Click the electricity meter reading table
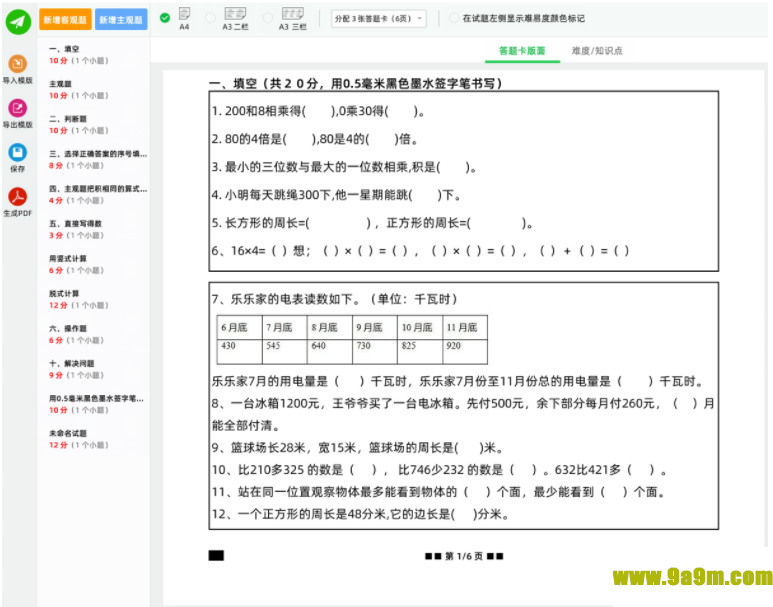Screen dimensions: 773x607 point(352,340)
